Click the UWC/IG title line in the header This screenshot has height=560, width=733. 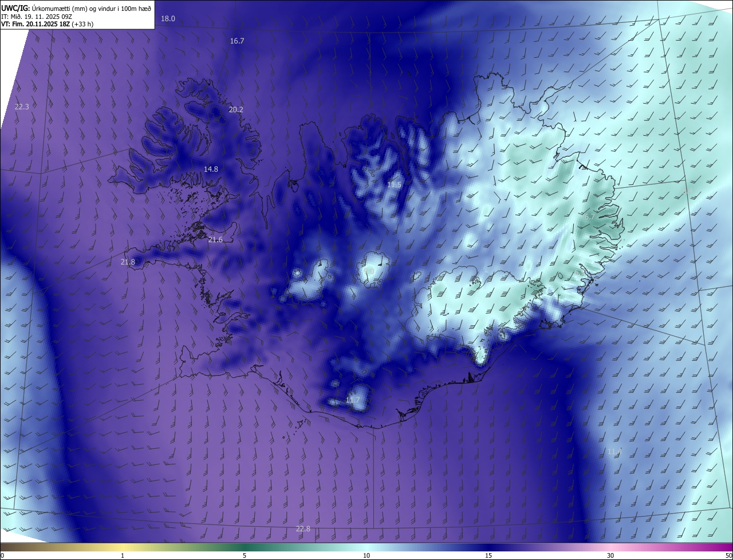point(76,9)
